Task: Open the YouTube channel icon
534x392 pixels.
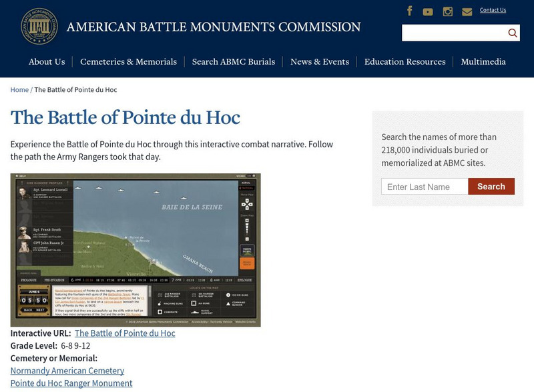Action: click(x=428, y=12)
